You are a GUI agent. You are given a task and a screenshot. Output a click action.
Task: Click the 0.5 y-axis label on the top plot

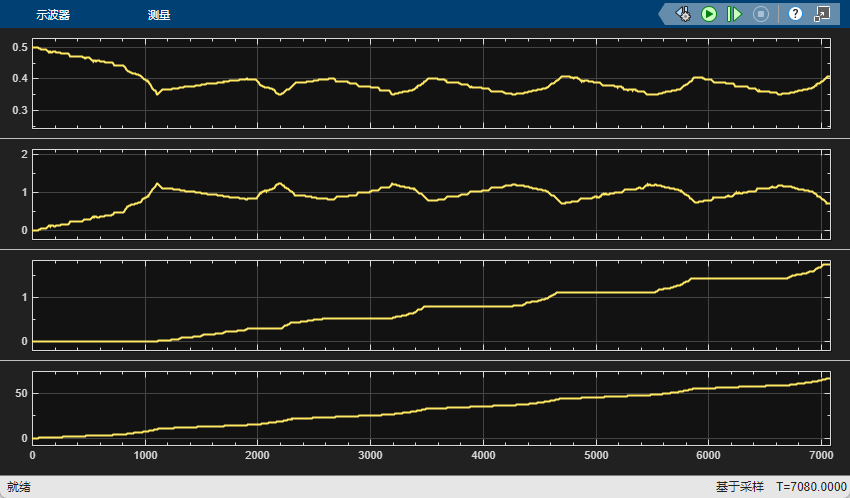point(20,47)
